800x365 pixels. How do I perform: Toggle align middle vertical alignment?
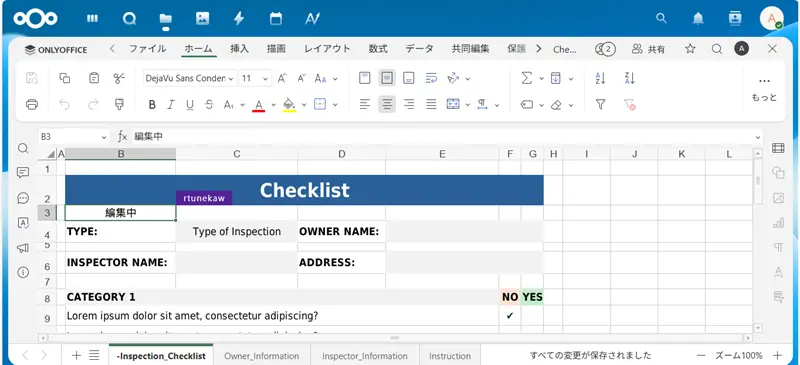click(x=387, y=78)
